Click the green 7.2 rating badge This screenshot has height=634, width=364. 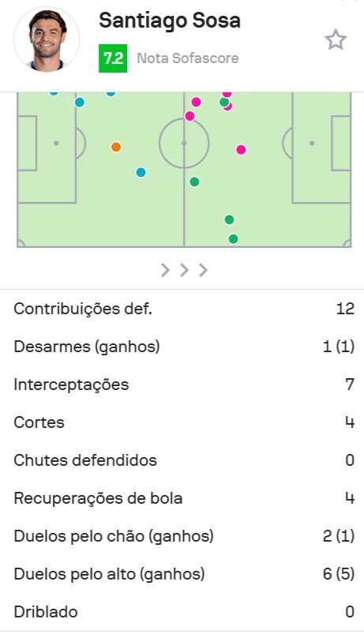(x=113, y=58)
